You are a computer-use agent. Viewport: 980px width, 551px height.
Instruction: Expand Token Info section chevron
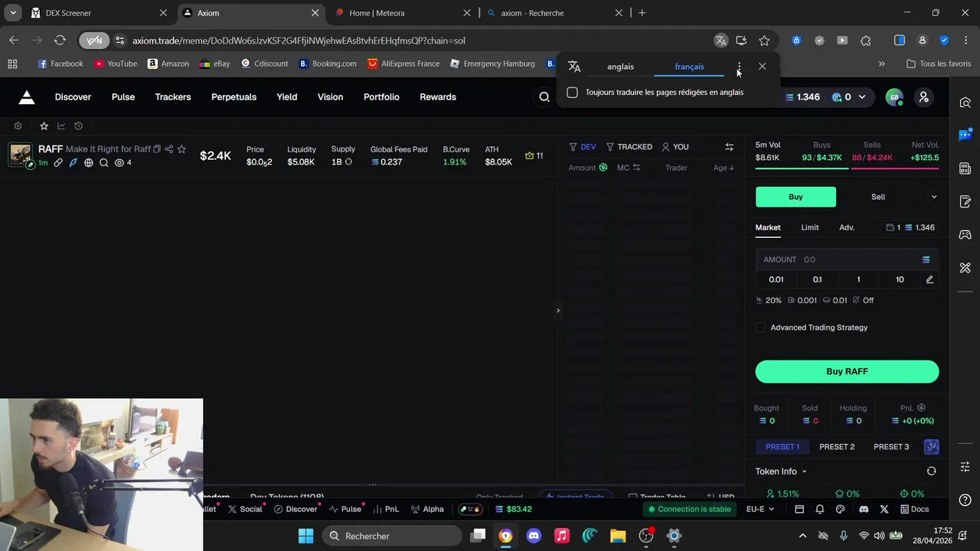pyautogui.click(x=804, y=472)
